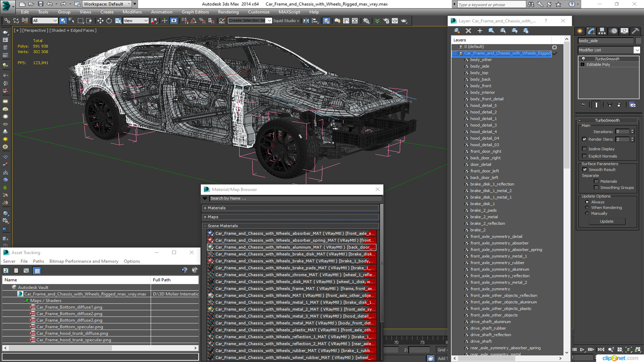Image resolution: width=644 pixels, height=362 pixels.
Task: Click the Squid Studio toolbar button
Action: pyautogui.click(x=286, y=21)
